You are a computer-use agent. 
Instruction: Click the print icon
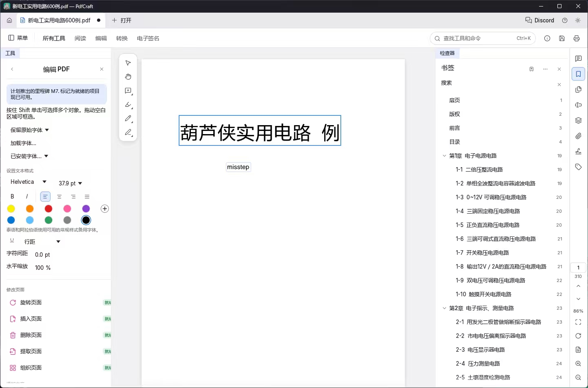click(577, 38)
